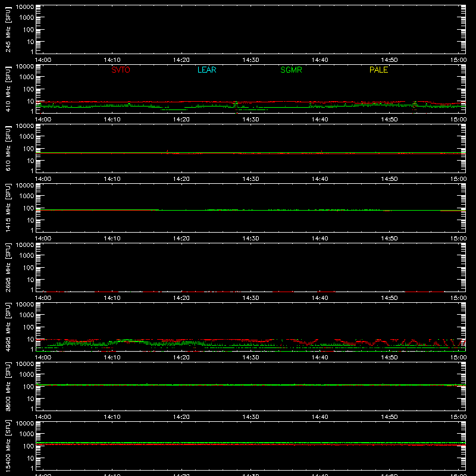Click the 100 tick label of 4995 MHz panel

[x=29, y=327]
